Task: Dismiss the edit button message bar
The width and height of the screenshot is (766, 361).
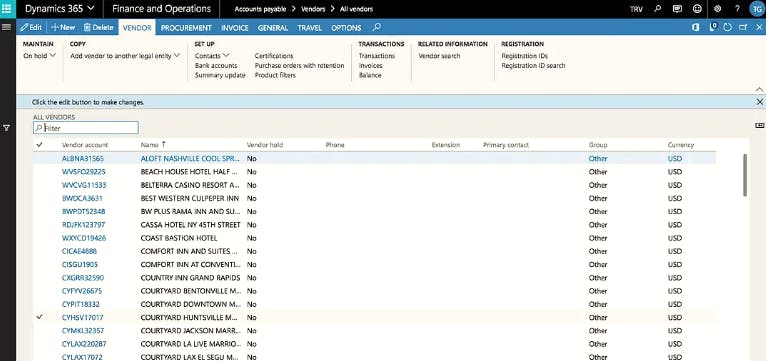Action: (x=760, y=102)
